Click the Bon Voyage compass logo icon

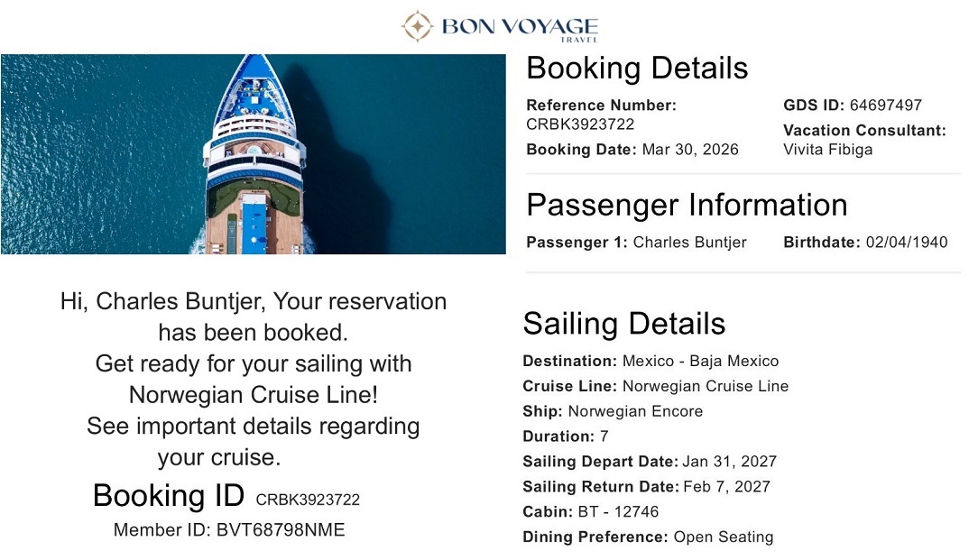(x=418, y=26)
